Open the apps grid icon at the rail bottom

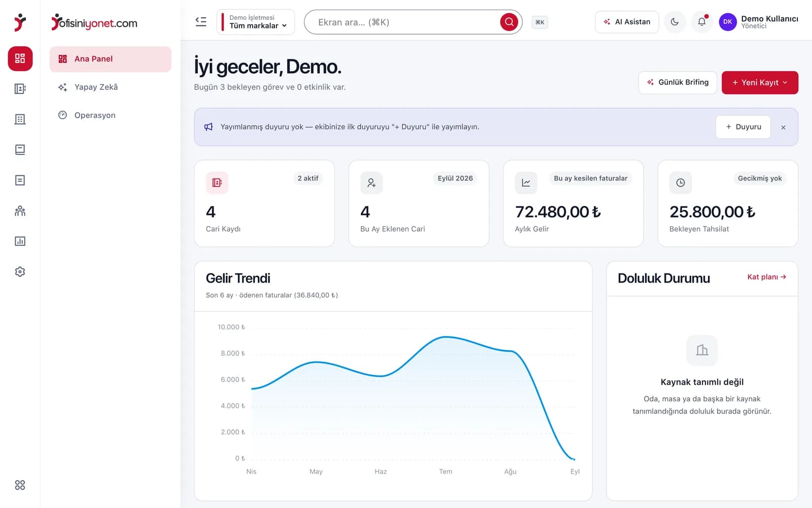(x=20, y=485)
